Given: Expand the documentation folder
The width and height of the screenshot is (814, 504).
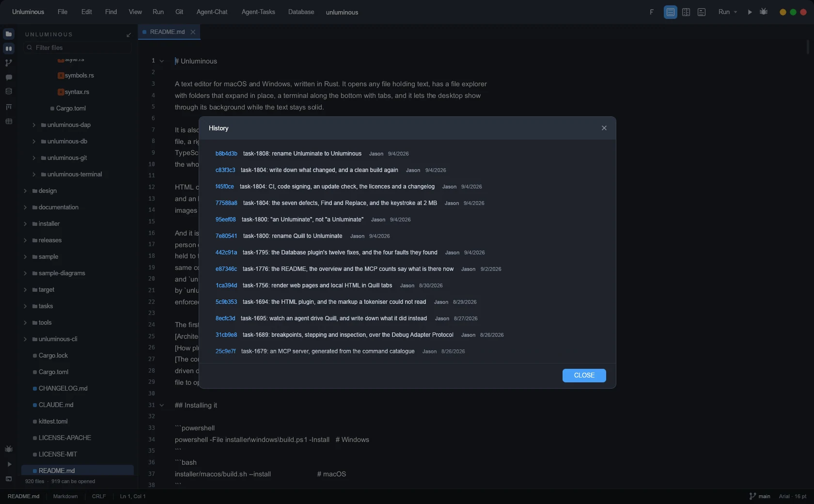Looking at the screenshot, I should [25, 207].
